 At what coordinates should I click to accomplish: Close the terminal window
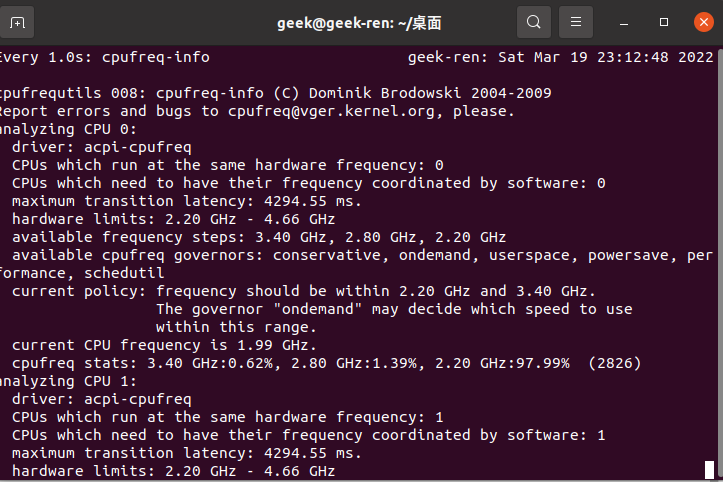(x=704, y=22)
